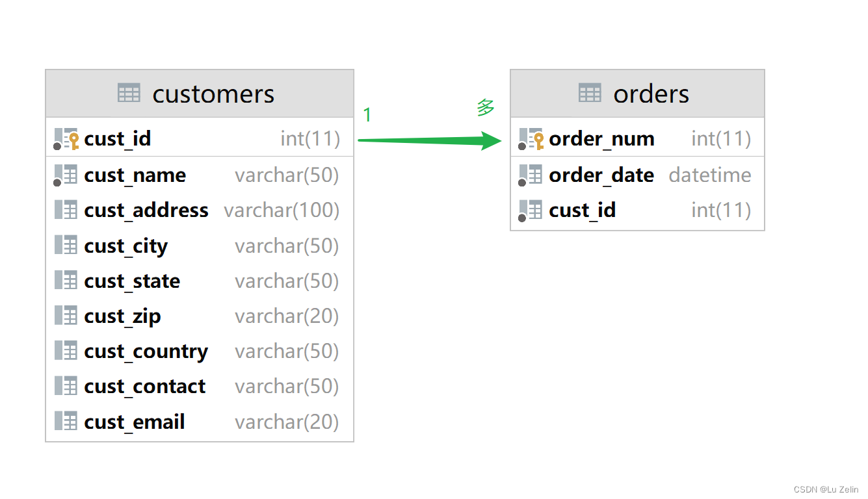
Task: Click the green '1' cardinality label
Action: [x=367, y=115]
